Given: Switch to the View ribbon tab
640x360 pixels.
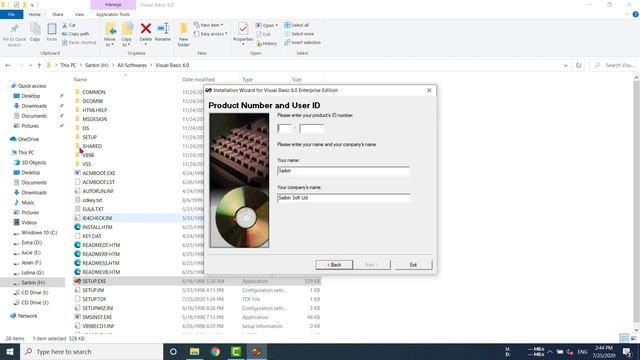Looking at the screenshot, I should point(79,15).
